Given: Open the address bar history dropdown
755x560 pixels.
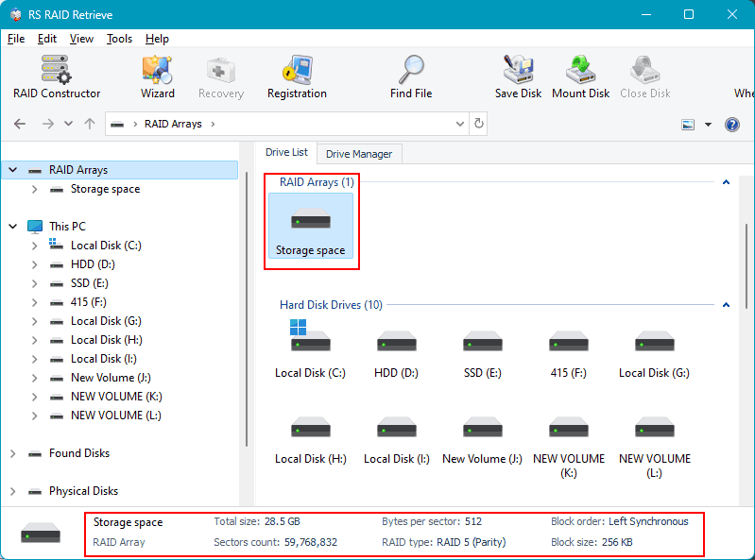Looking at the screenshot, I should 460,124.
